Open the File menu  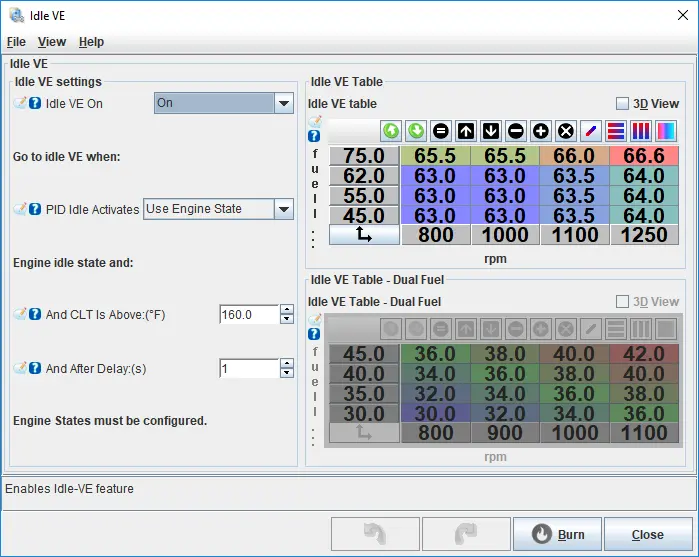[16, 42]
